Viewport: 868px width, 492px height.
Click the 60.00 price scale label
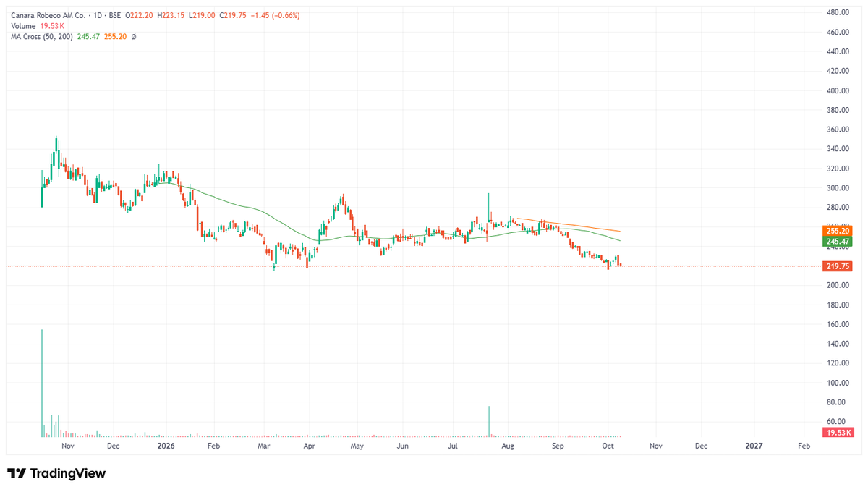tap(838, 422)
